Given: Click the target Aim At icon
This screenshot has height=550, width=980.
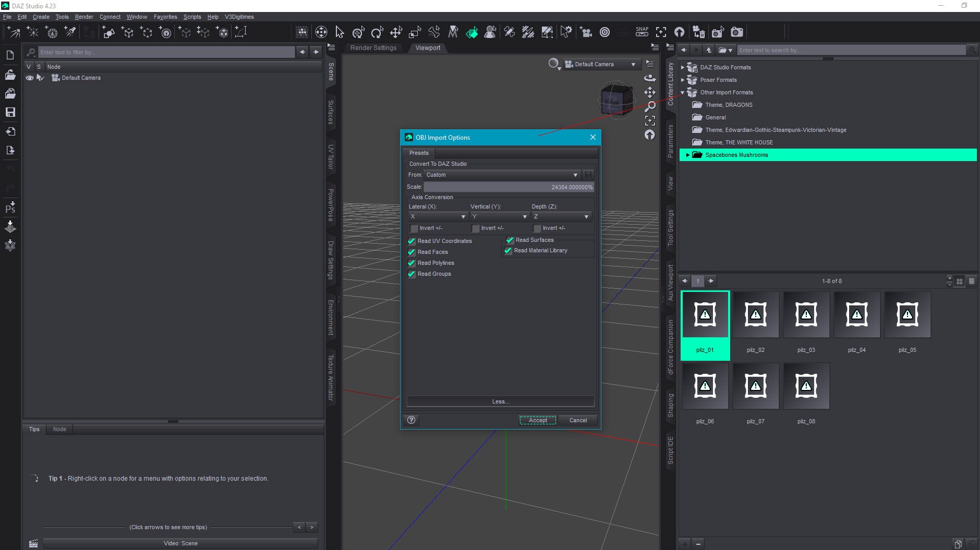Looking at the screenshot, I should click(604, 32).
